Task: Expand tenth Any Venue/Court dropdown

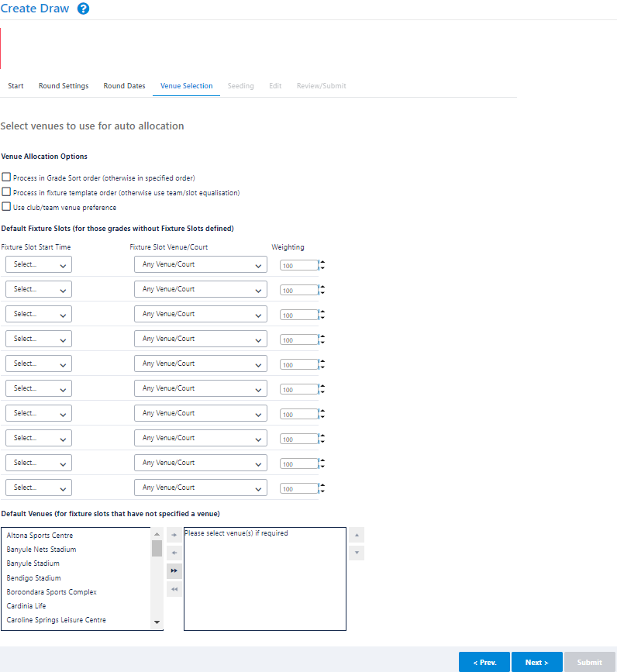Action: (201, 488)
